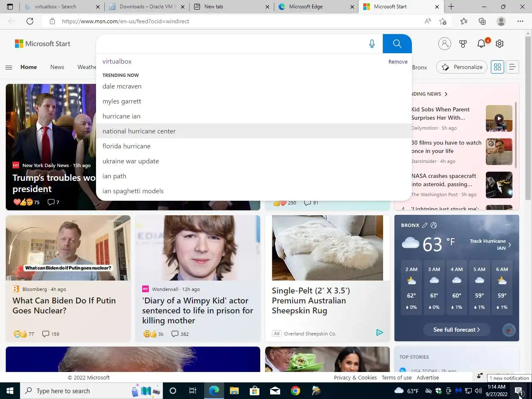
Task: Click the browser address bar URL
Action: coord(126,21)
